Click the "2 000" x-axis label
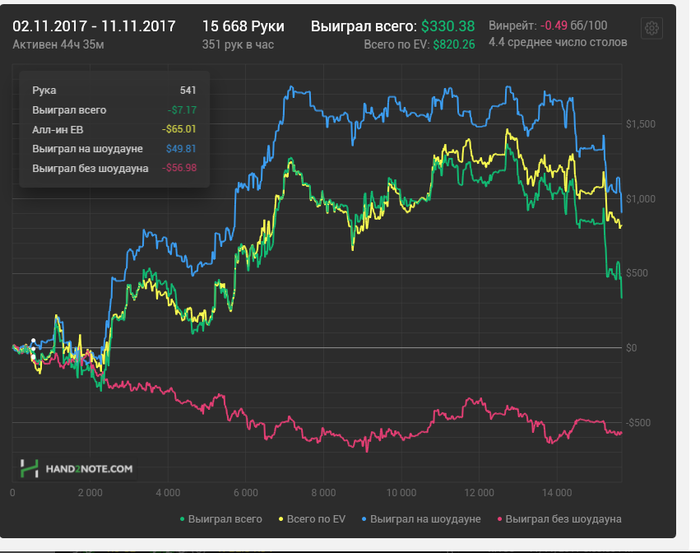Screen dimensions: 700x553 point(90,493)
